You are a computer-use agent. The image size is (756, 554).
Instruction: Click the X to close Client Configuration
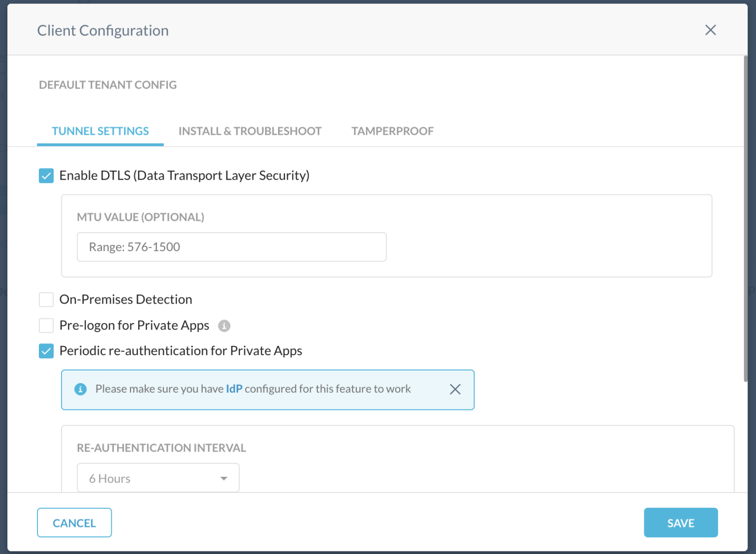click(710, 30)
